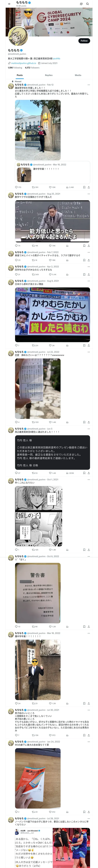98x868 pixels.
Task: Open search via the magnifier icon
Action: (x=88, y=4)
